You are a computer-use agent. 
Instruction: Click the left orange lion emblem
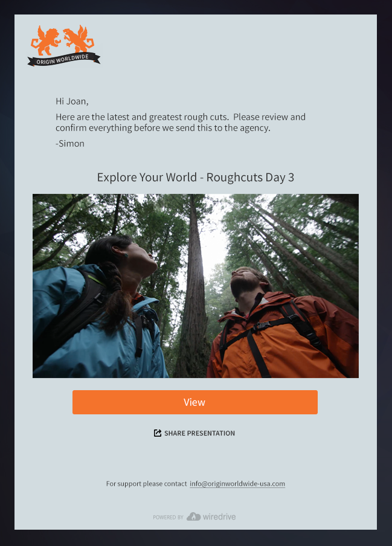click(46, 40)
